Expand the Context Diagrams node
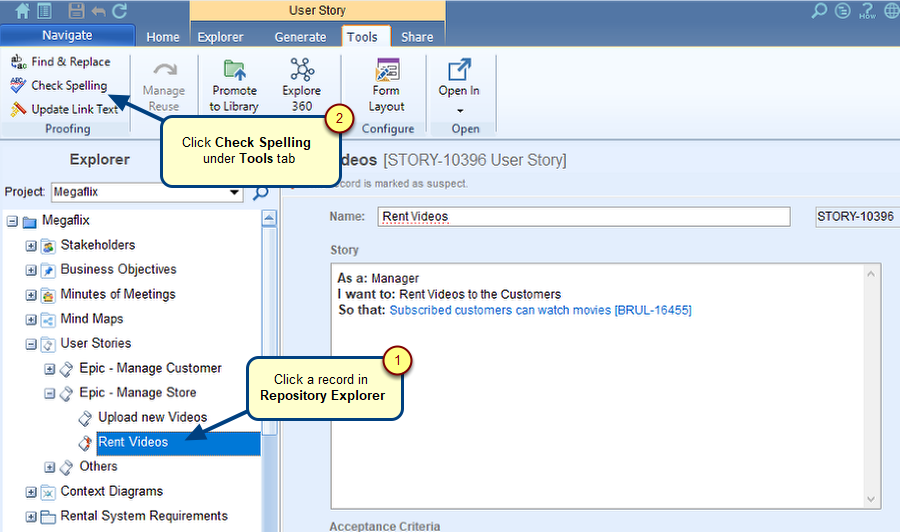The height and width of the screenshot is (532, 900). 31,492
